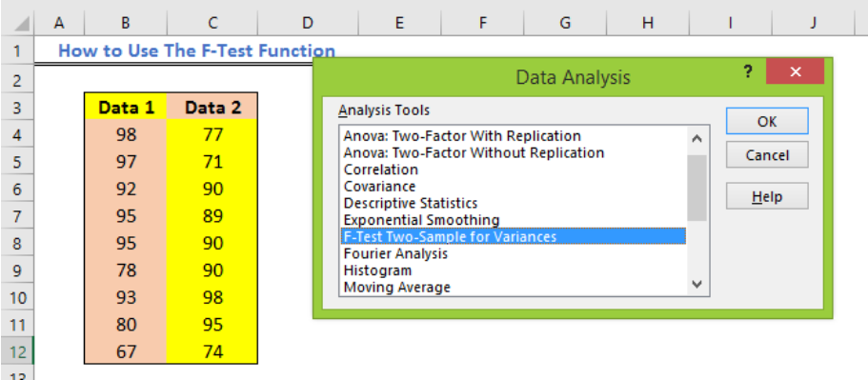Image resolution: width=868 pixels, height=380 pixels.
Task: Choose Descriptive Statistics tool
Action: click(411, 203)
